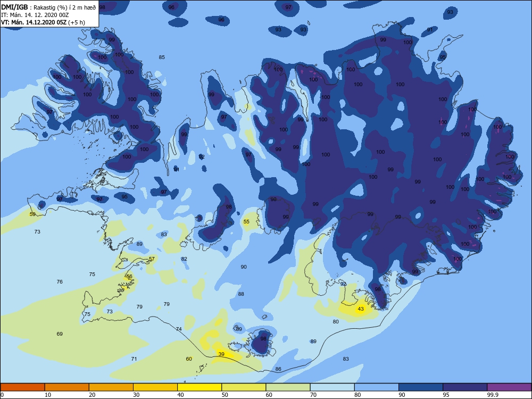Click the "88" humidity value on the map
Image resolution: width=532 pixels, height=399 pixels.
241,294
